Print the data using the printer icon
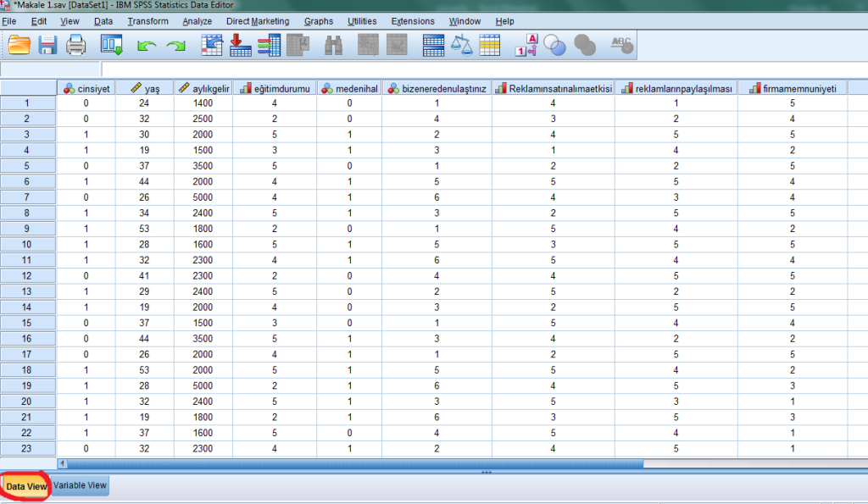The image size is (868, 504). (76, 45)
